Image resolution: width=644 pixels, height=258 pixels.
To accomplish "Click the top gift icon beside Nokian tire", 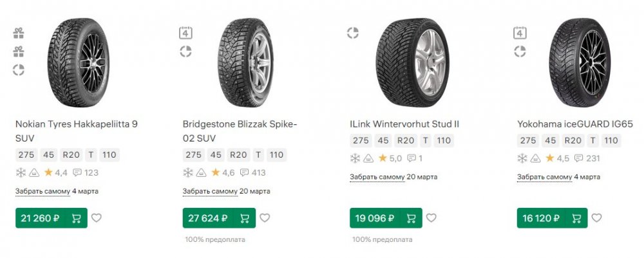I will [x=19, y=33].
